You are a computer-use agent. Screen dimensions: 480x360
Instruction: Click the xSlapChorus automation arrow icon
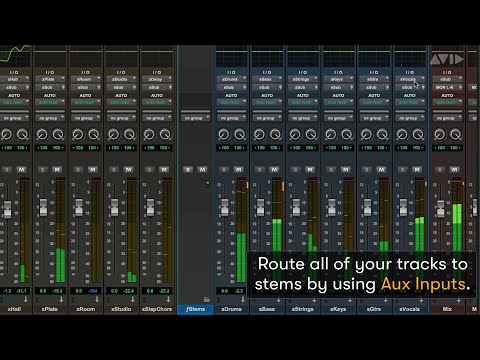[168, 299]
